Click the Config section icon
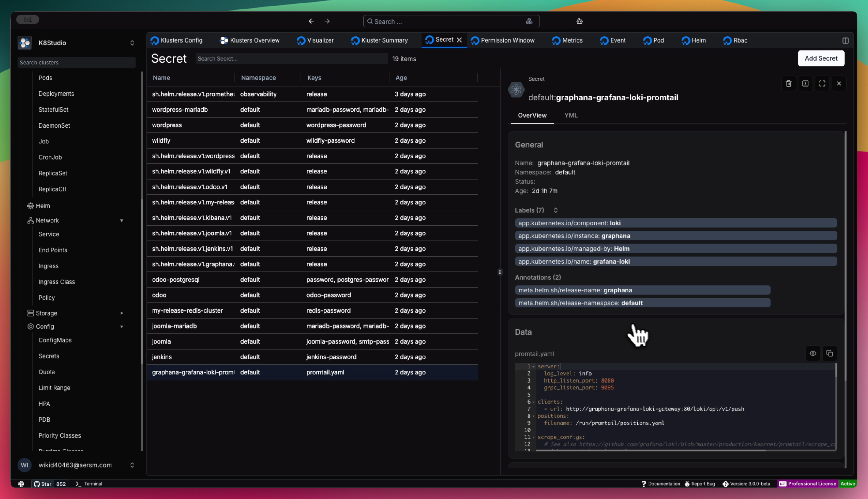 [30, 326]
